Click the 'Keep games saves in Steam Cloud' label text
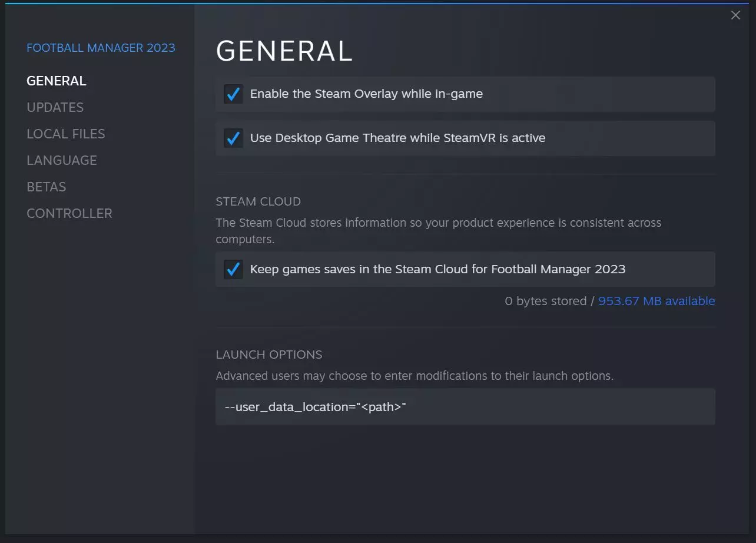This screenshot has height=543, width=756. 437,269
